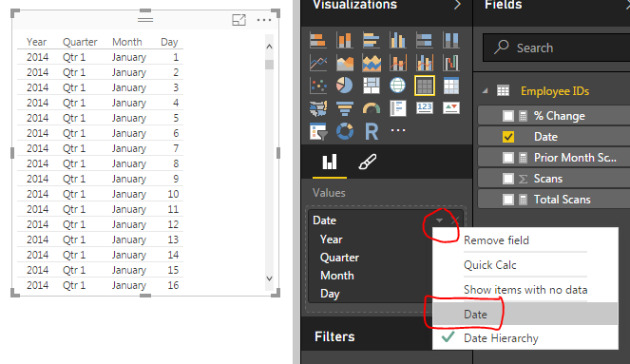Open the Date field dropdown arrow in Values

point(439,220)
